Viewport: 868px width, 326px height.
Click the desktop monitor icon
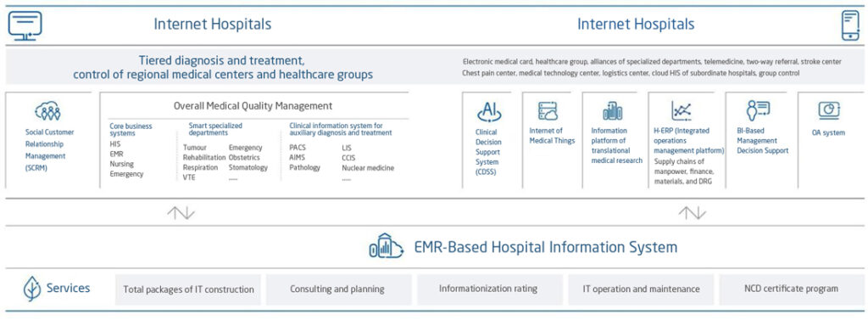tap(25, 25)
